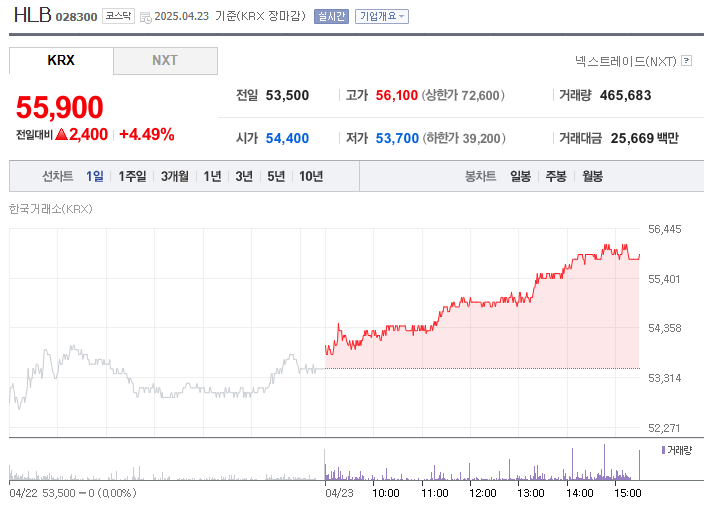Click the 55,401 y-axis label
Screen dimensions: 704x512
point(664,279)
